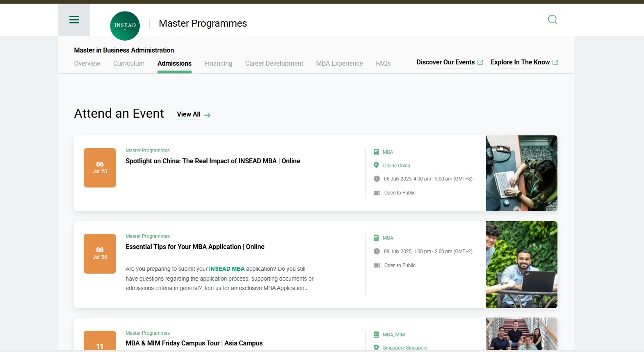The image size is (644, 352).
Task: Go to the Career Development tab
Action: pos(274,63)
